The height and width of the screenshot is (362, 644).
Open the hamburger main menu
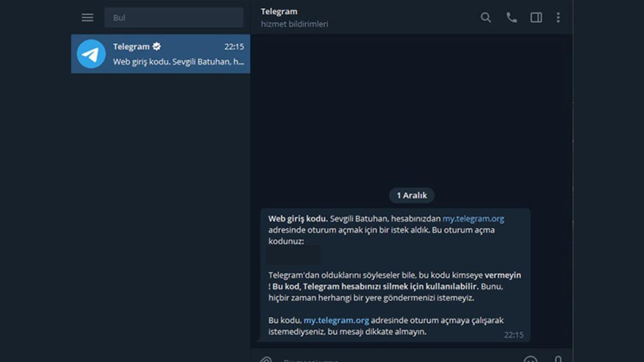click(87, 18)
